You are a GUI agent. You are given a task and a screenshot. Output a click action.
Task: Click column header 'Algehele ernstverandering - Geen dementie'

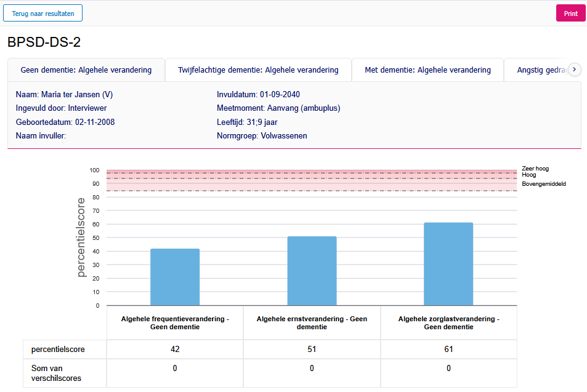(x=312, y=323)
